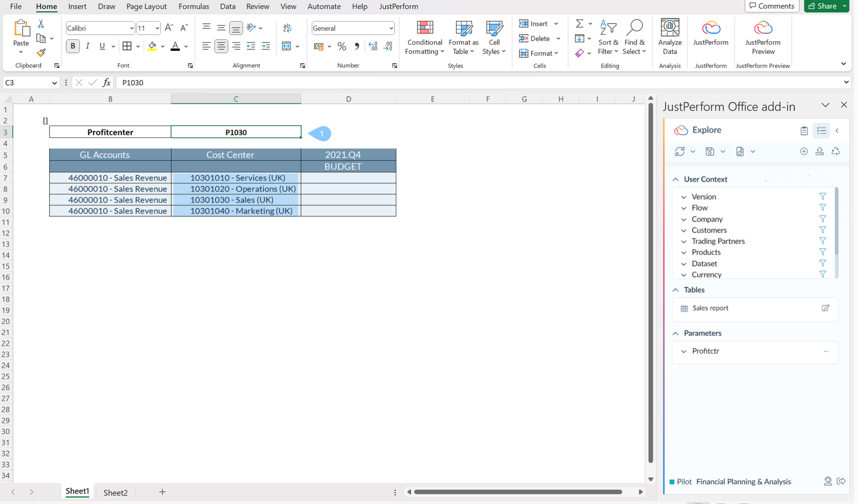
Task: Apply the filter icon next to Products
Action: click(x=823, y=252)
